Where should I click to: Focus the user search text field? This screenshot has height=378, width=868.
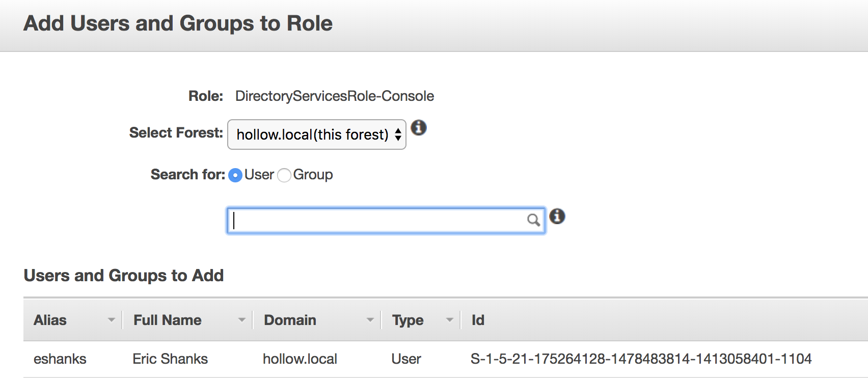coord(377,221)
